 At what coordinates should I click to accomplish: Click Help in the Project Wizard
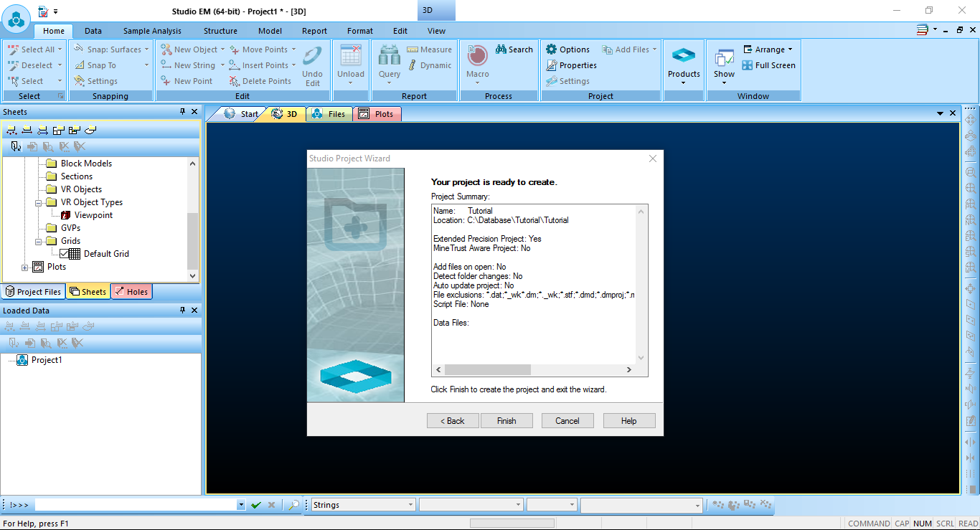[629, 421]
